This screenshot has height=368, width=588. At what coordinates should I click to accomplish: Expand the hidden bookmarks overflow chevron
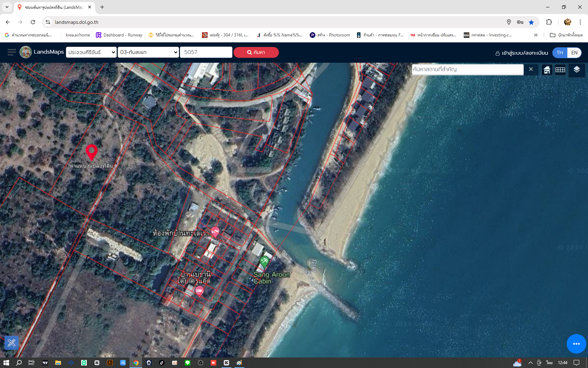(x=535, y=35)
